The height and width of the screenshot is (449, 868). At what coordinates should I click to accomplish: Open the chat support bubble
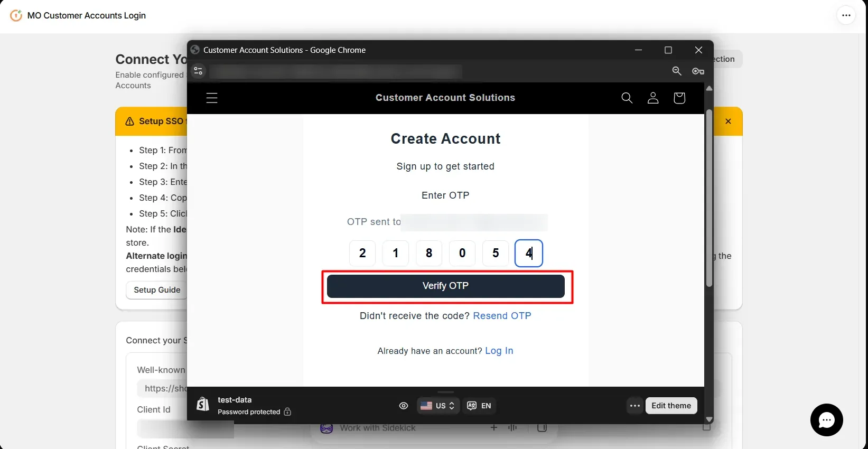827,420
